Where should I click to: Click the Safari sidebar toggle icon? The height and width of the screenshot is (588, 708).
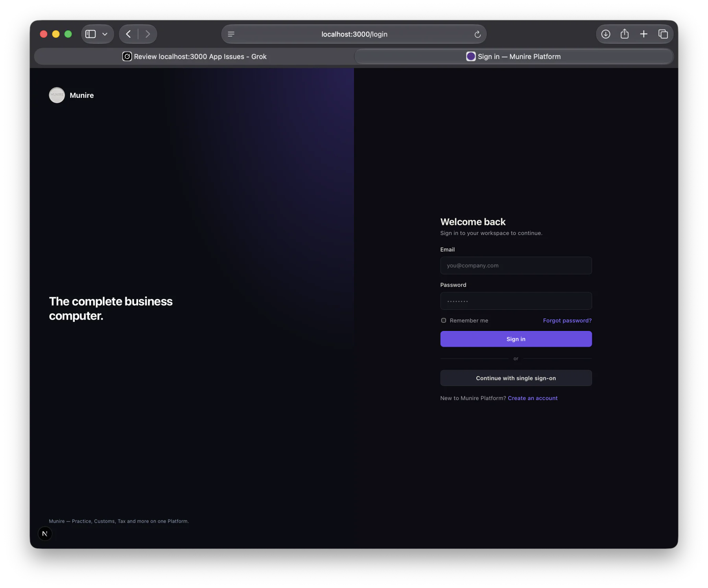pos(90,34)
